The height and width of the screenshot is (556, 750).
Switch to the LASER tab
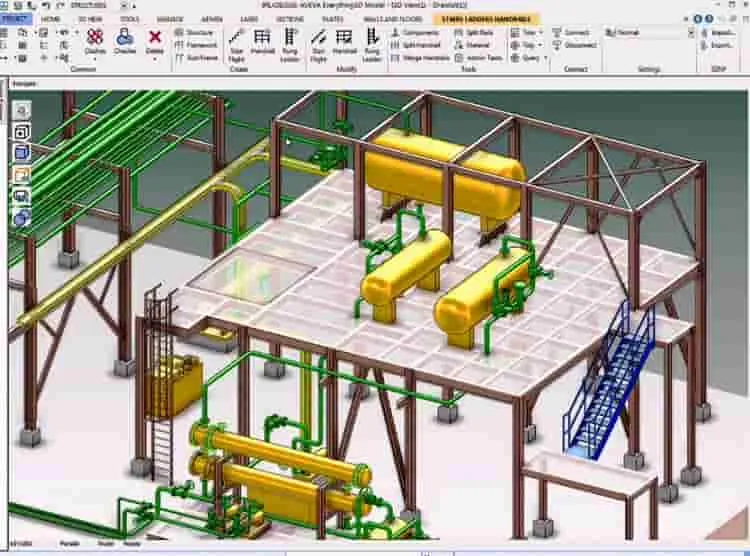pos(249,19)
